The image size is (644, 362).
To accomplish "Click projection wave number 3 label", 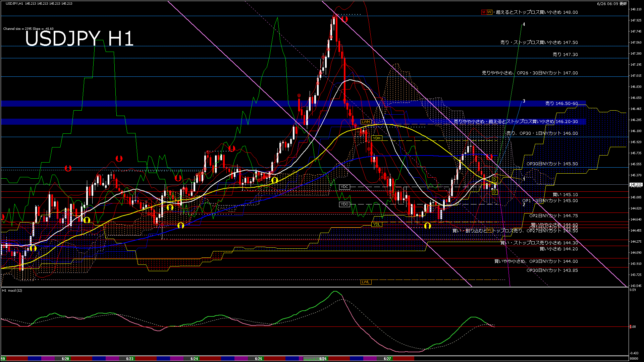I will pos(524,101).
